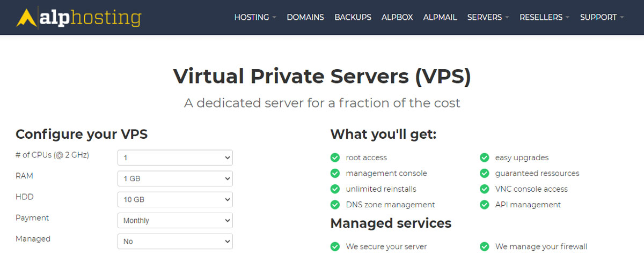The height and width of the screenshot is (255, 644).
Task: Click the checkmark beside We manage your firewall
Action: pos(485,246)
